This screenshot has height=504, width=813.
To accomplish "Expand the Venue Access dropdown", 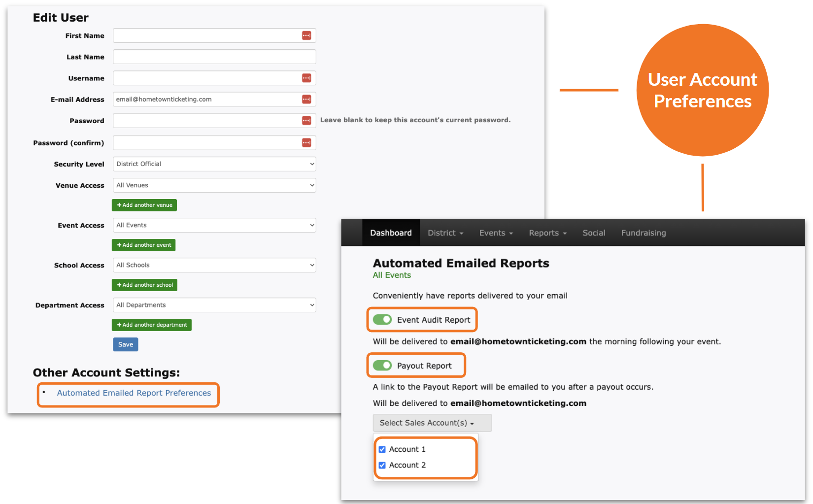I will 214,185.
